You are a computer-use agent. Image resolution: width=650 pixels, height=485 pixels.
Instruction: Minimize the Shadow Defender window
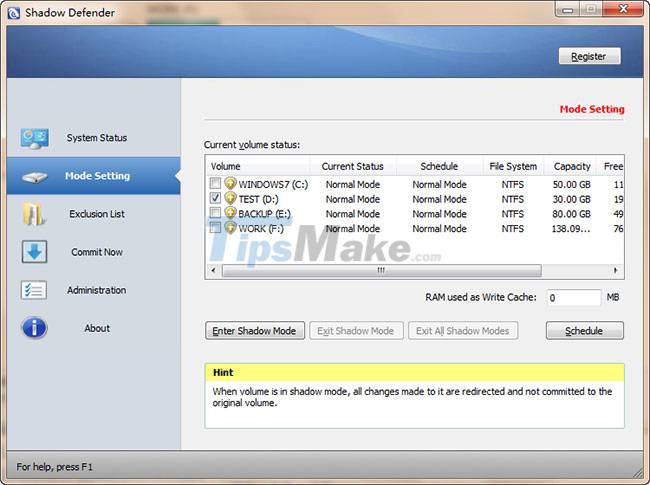(568, 9)
